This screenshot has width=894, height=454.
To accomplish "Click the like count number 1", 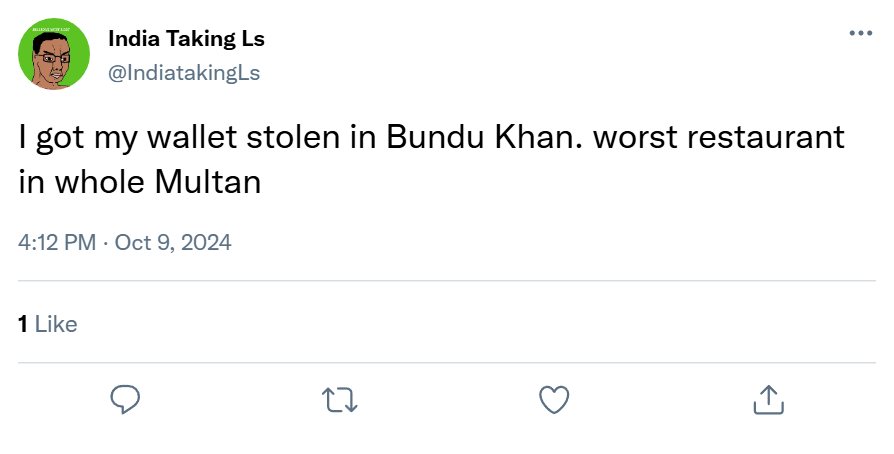I will coord(24,324).
